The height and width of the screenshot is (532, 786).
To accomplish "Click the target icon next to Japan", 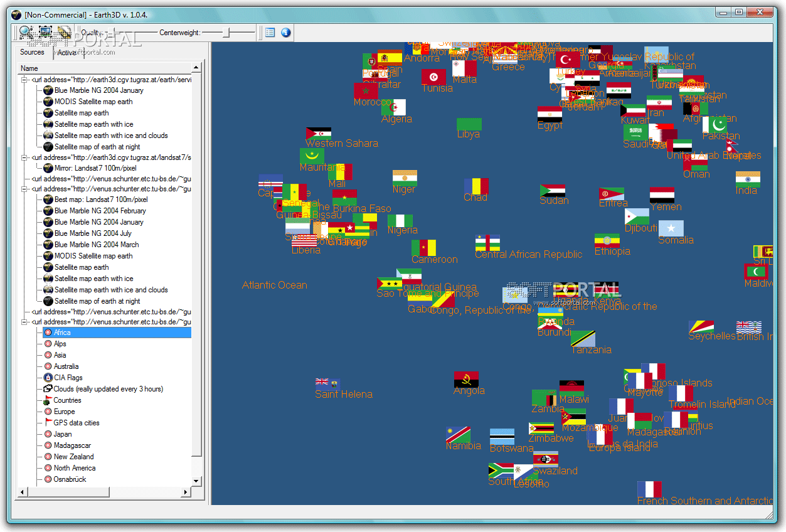I will tap(48, 434).
